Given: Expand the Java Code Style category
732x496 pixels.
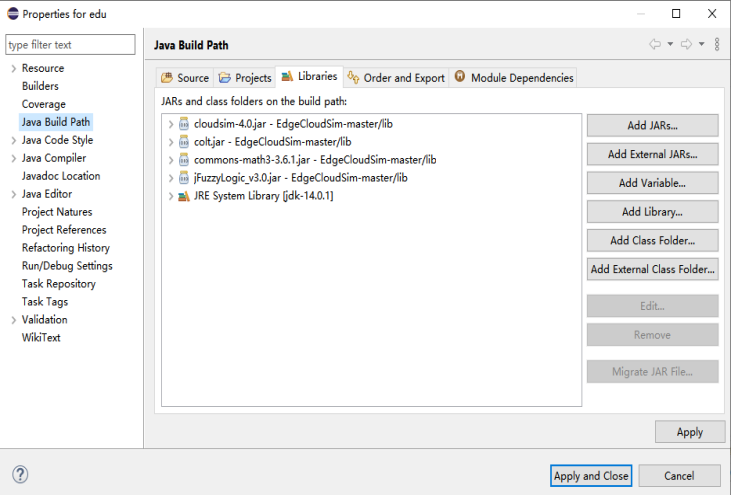Looking at the screenshot, I should (x=14, y=140).
